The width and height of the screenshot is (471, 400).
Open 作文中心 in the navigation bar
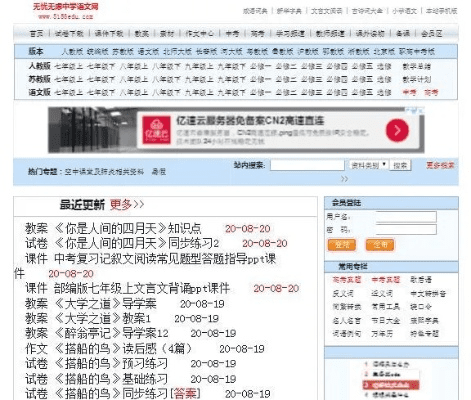pyautogui.click(x=199, y=34)
